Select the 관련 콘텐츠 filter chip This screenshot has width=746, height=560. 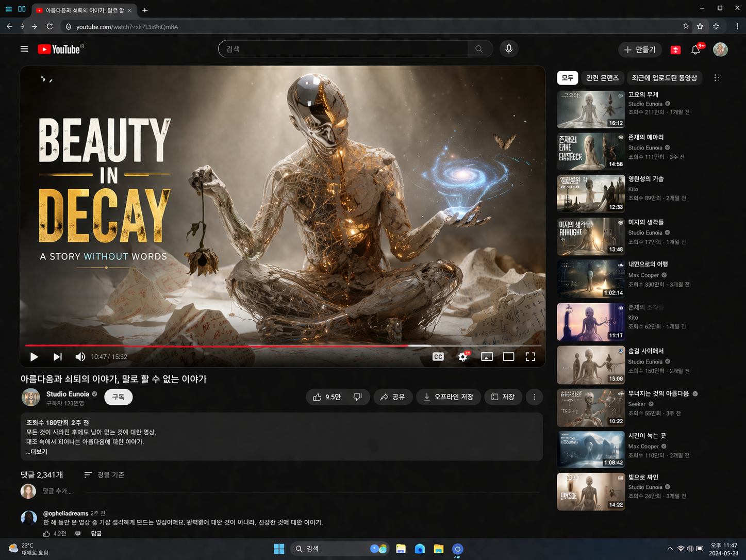(x=603, y=78)
